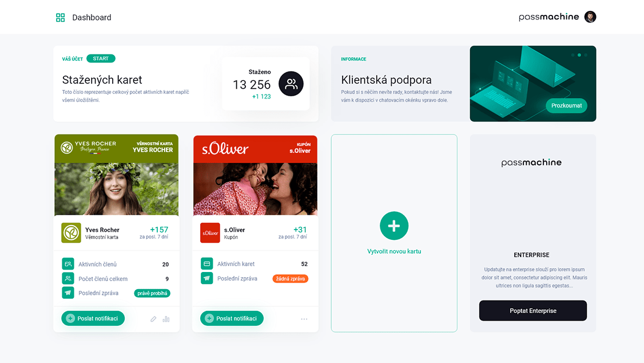Open the user profile avatar

pos(590,17)
